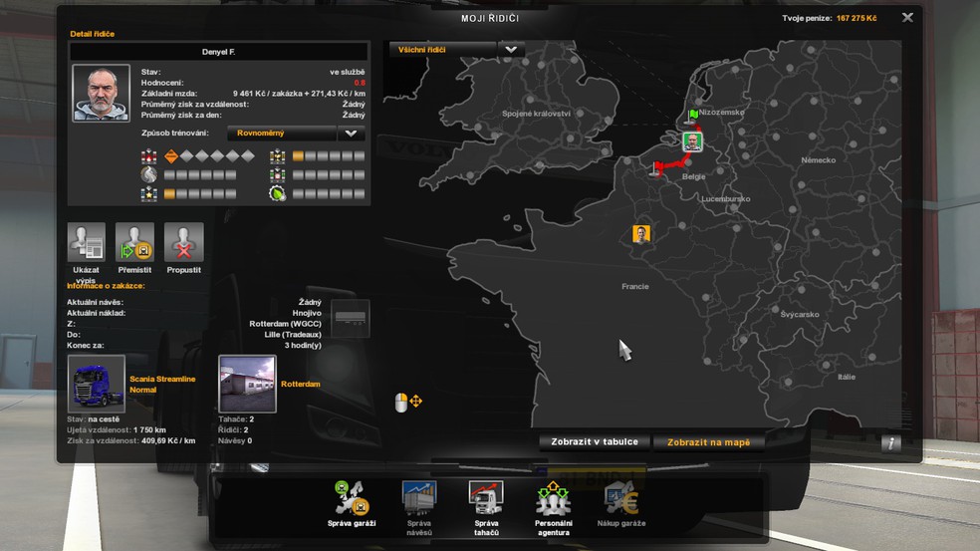Open Správa tahačů truck manager
980x551 pixels.
pyautogui.click(x=486, y=508)
